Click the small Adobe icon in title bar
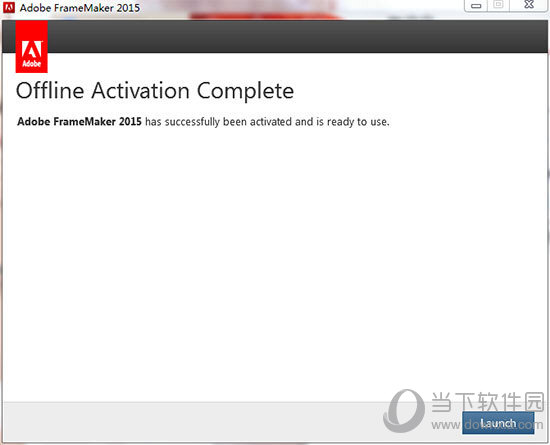Screen dimensions: 550x445 coord(9,7)
